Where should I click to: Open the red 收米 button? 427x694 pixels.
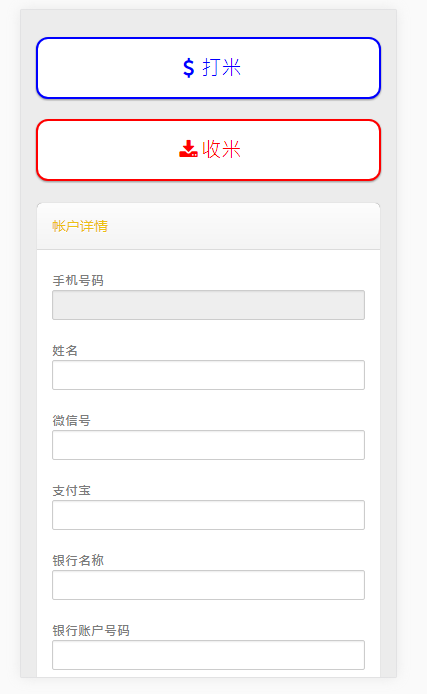pos(208,150)
